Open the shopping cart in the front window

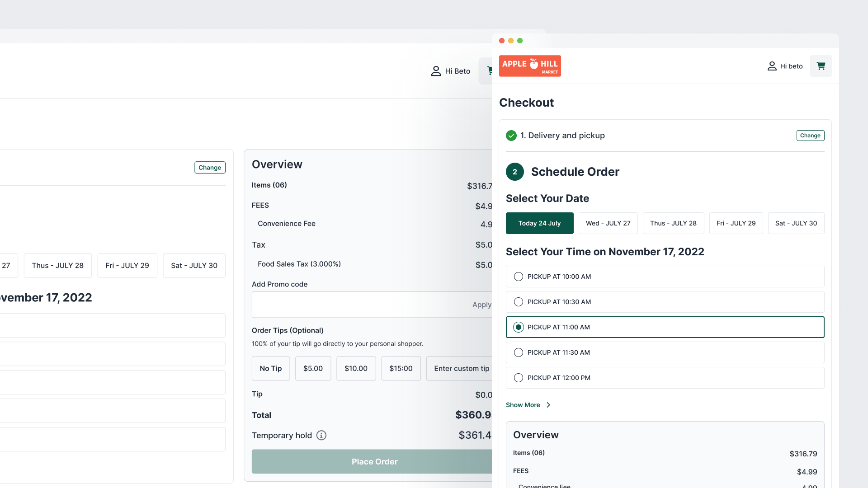click(821, 66)
